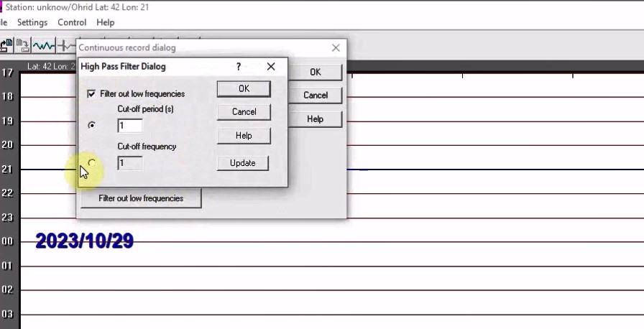The image size is (644, 329).
Task: Open the Settings menu
Action: pos(32,22)
